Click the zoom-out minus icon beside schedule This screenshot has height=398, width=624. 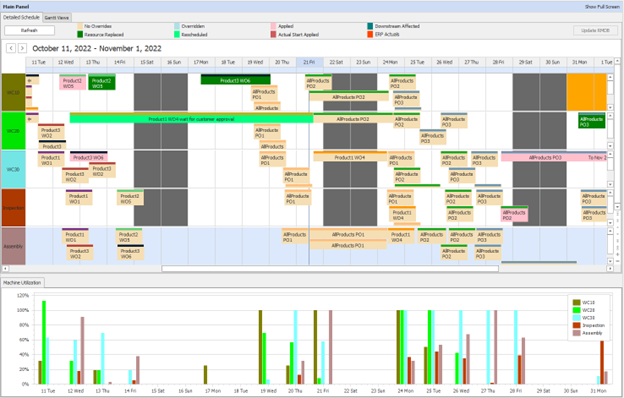click(x=618, y=261)
